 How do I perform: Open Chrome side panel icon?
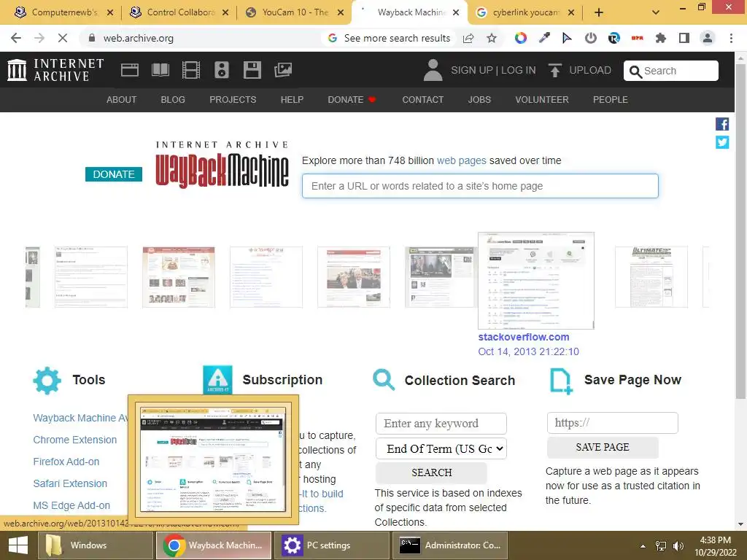pos(684,38)
